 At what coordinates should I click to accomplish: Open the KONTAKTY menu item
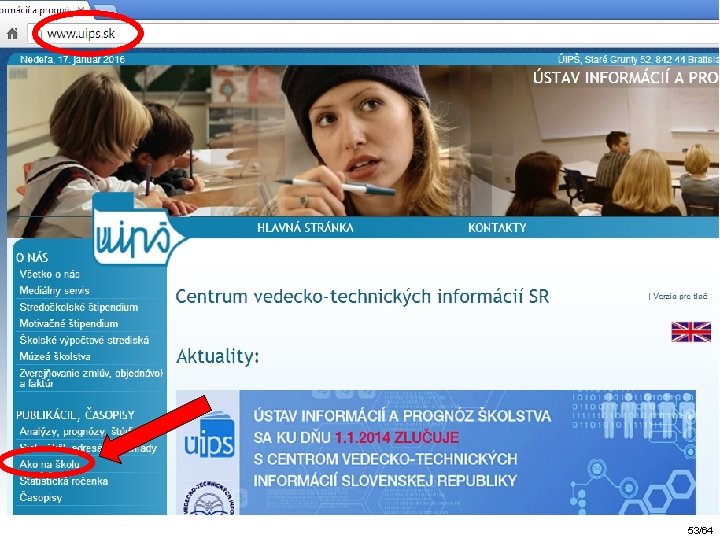(497, 228)
